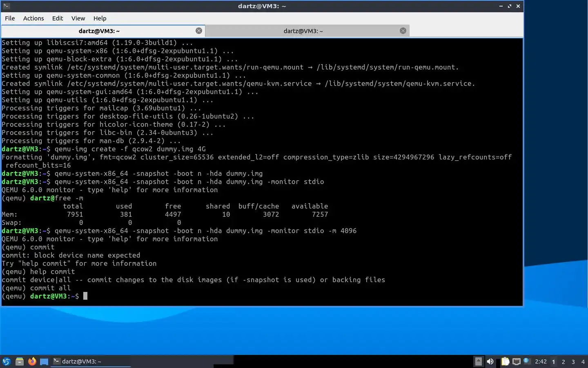588x368 pixels.
Task: Switch to virtual desktop 4
Action: coord(583,362)
